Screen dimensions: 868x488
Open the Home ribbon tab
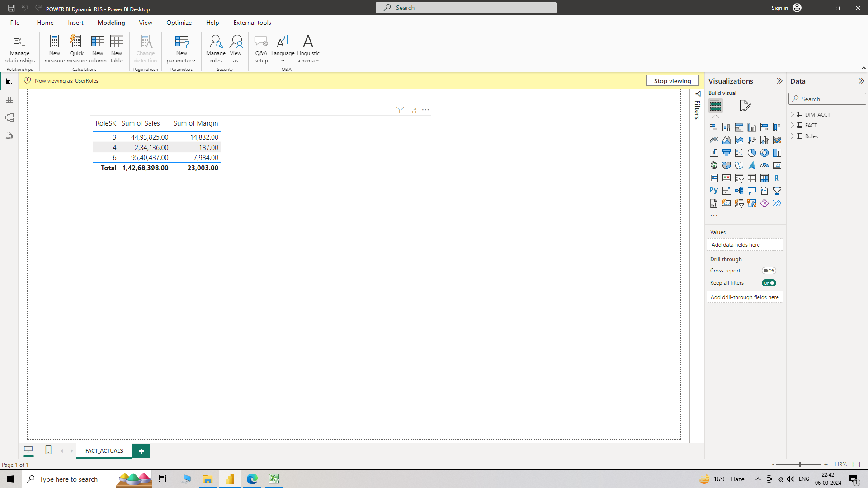click(45, 23)
